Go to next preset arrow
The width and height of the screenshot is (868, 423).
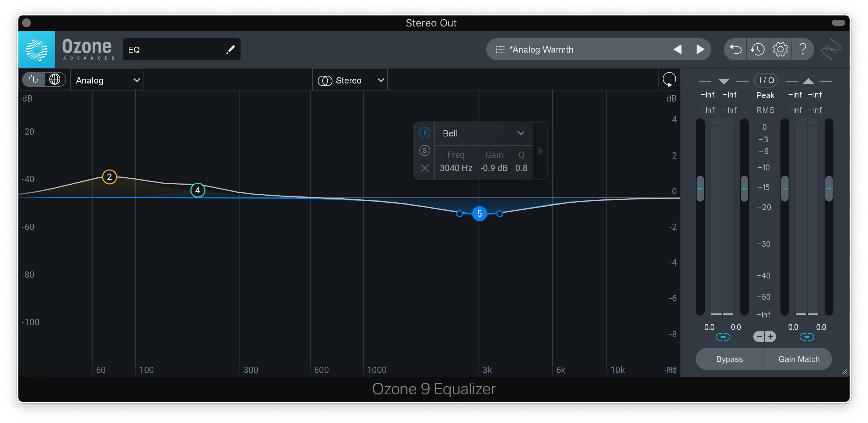[x=700, y=49]
